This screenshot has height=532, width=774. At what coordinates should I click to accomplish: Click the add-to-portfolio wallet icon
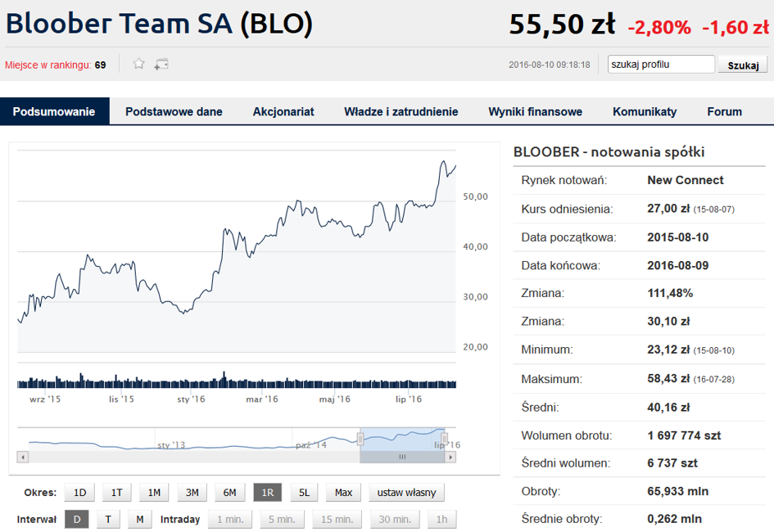click(161, 64)
